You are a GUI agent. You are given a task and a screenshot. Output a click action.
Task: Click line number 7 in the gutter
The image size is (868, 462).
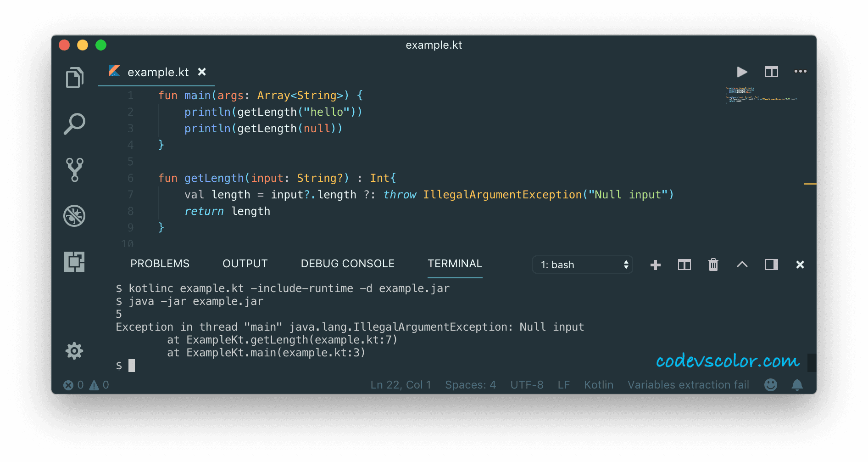(x=131, y=195)
